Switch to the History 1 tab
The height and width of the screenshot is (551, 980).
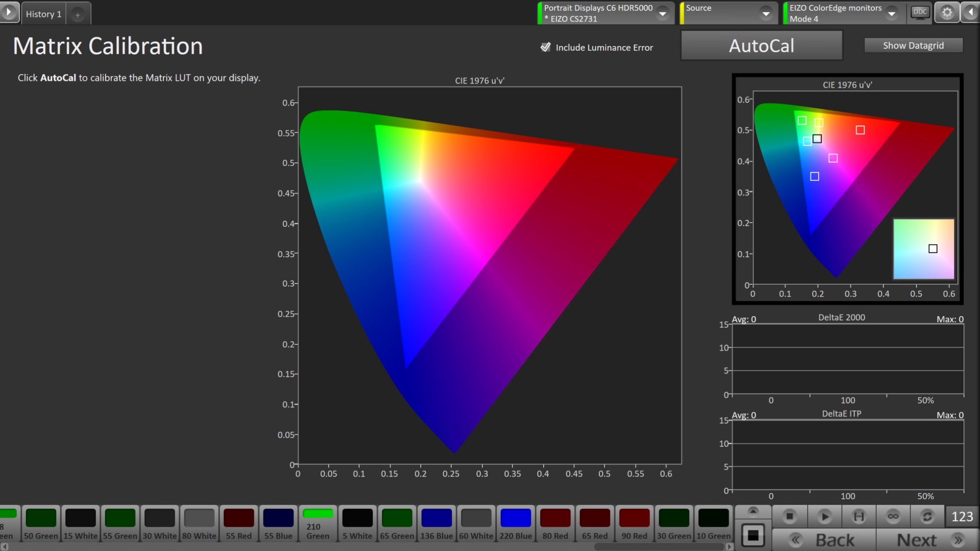[x=44, y=14]
